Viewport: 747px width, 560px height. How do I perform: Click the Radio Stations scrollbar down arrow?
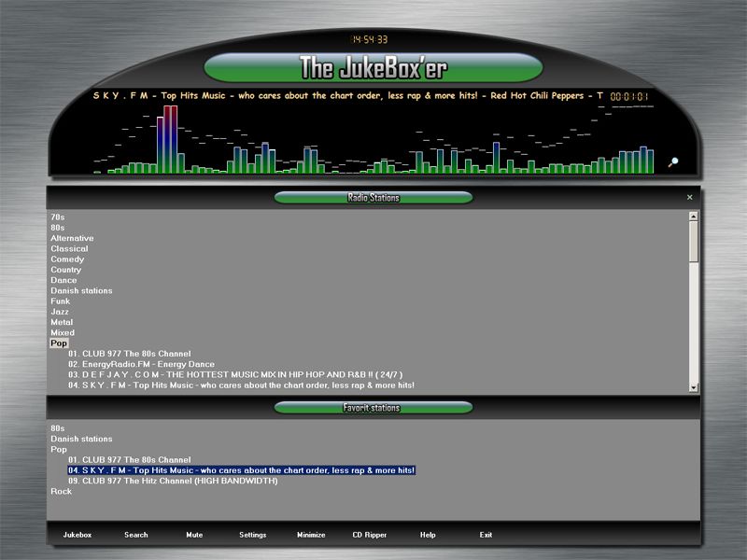click(x=694, y=387)
